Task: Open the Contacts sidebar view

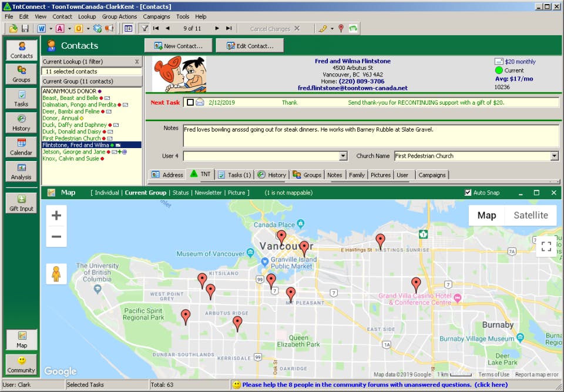Action: pyautogui.click(x=22, y=50)
